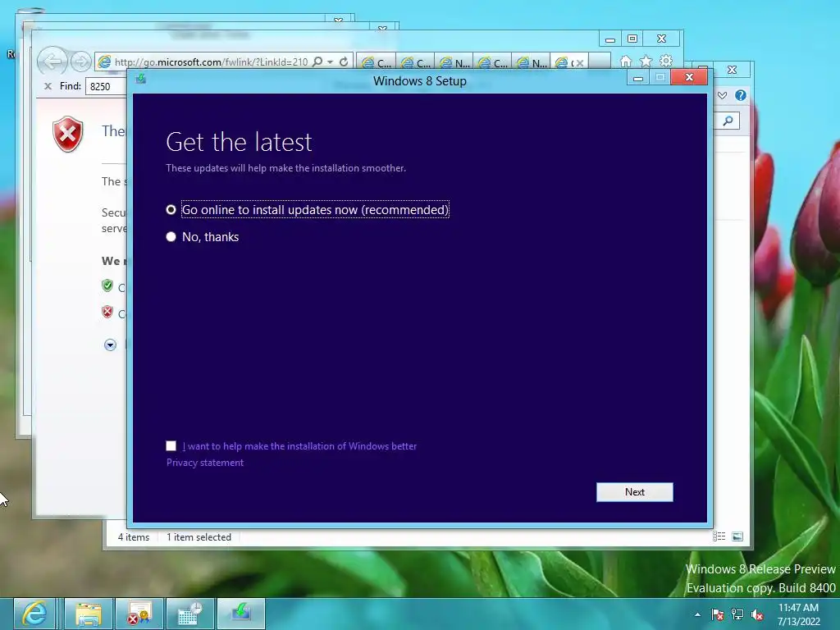
Task: Click the File Explorer search magnifier
Action: tap(728, 121)
